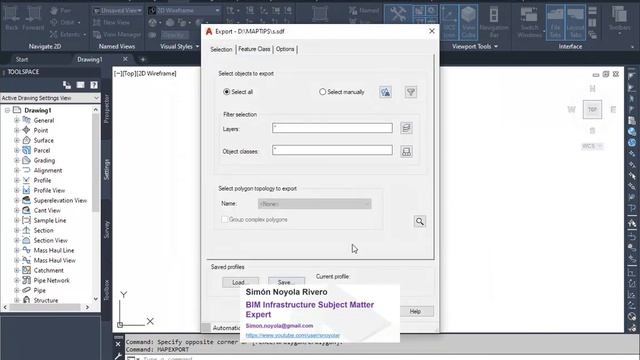
Task: Click the Save profile button
Action: click(x=286, y=282)
